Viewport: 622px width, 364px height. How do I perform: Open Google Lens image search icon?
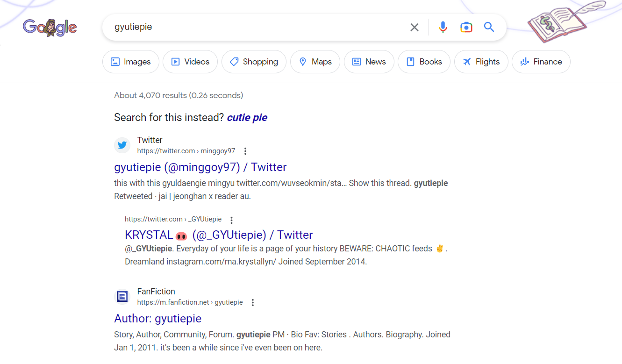point(466,27)
